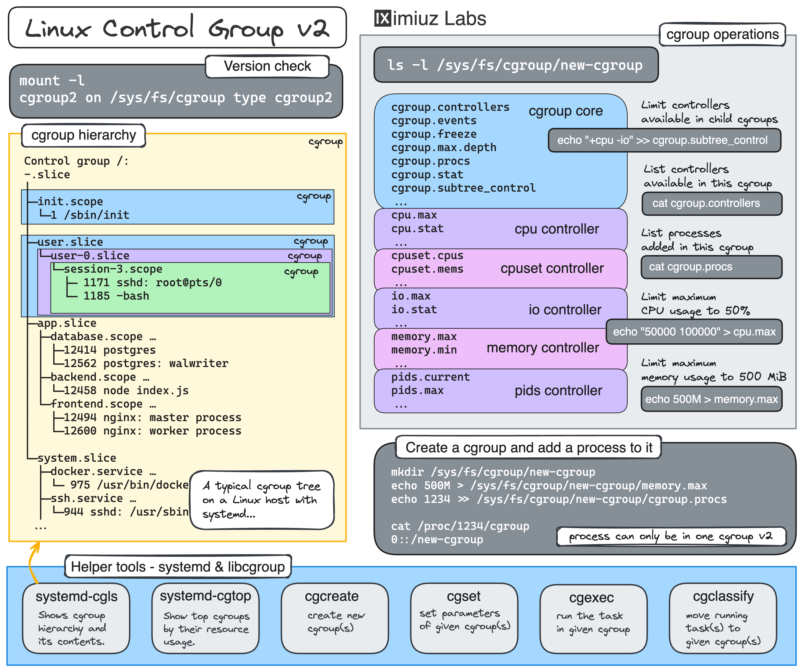
Task: Click '12458 node index.js' row
Action: coord(126,390)
